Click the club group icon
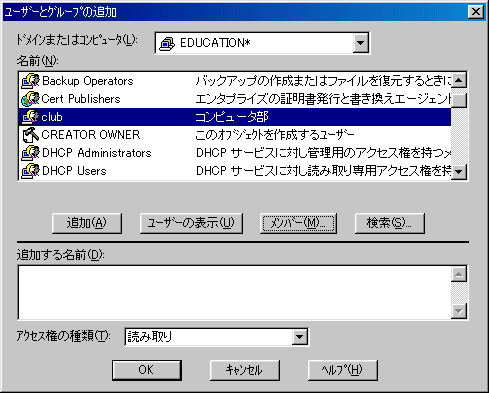 (x=30, y=117)
